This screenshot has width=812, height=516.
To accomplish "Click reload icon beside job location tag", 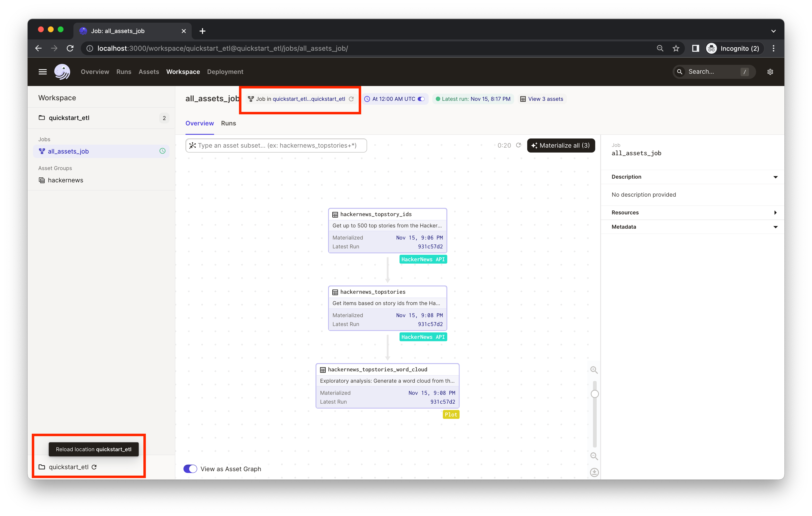I will tap(351, 99).
